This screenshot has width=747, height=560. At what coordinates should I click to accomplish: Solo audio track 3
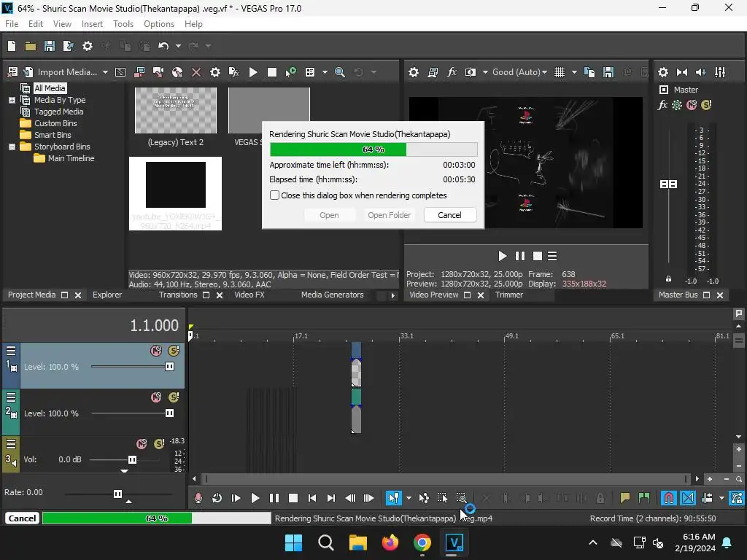159,444
